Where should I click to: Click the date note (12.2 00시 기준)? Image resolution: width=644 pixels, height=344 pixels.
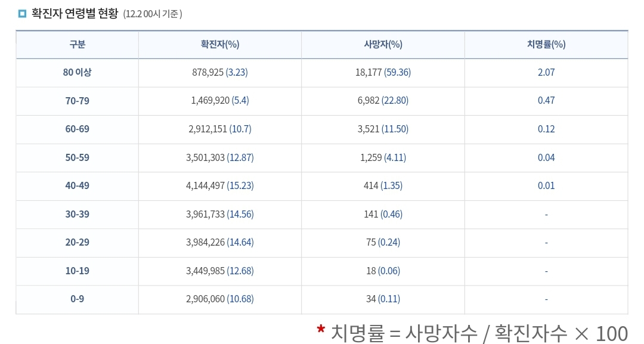tap(153, 14)
